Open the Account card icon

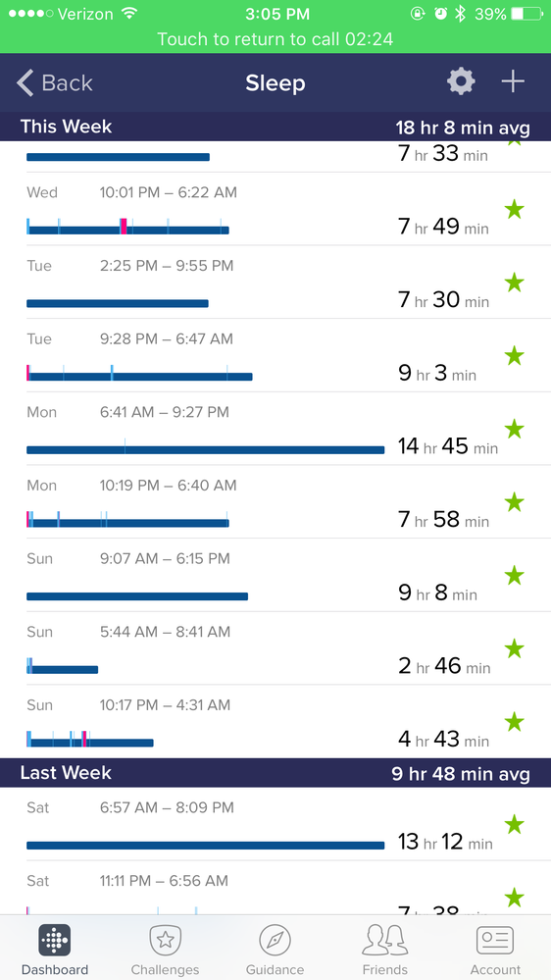coord(495,940)
